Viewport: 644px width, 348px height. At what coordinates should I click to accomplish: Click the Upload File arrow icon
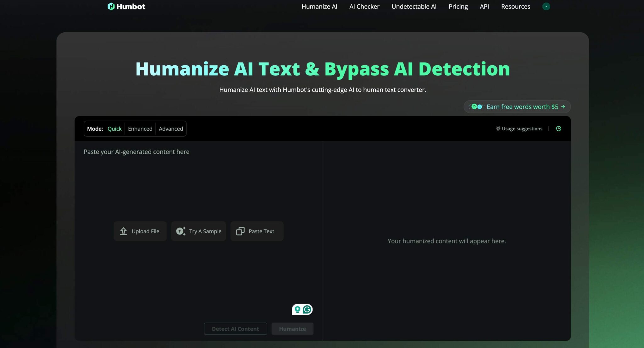click(123, 231)
